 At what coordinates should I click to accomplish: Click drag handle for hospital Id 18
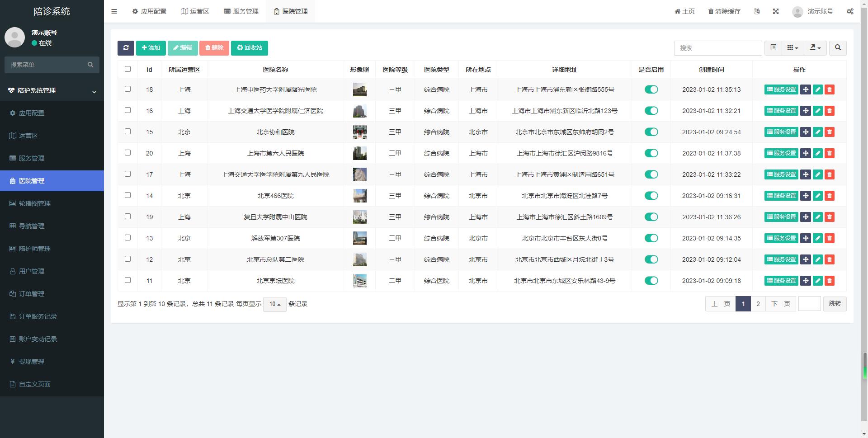(x=806, y=89)
